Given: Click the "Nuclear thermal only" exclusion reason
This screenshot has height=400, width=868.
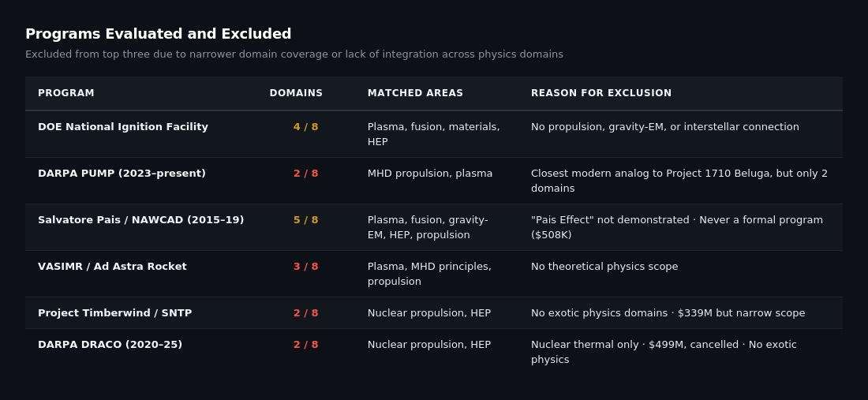Looking at the screenshot, I should pyautogui.click(x=664, y=352).
